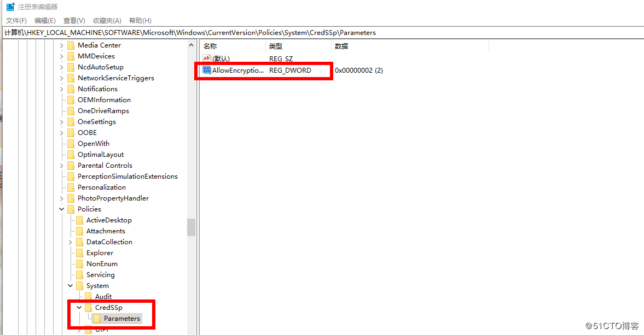Click the MMDevices folder icon

(71, 56)
